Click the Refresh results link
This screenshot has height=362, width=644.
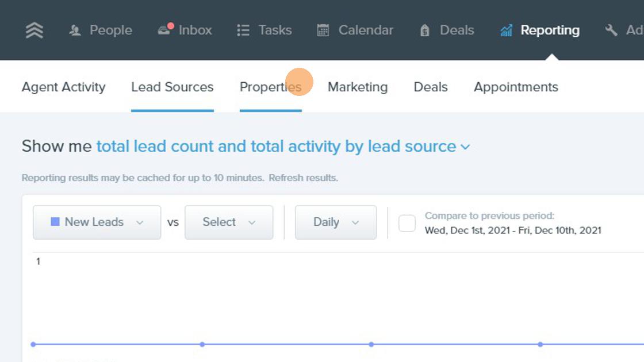pos(303,178)
